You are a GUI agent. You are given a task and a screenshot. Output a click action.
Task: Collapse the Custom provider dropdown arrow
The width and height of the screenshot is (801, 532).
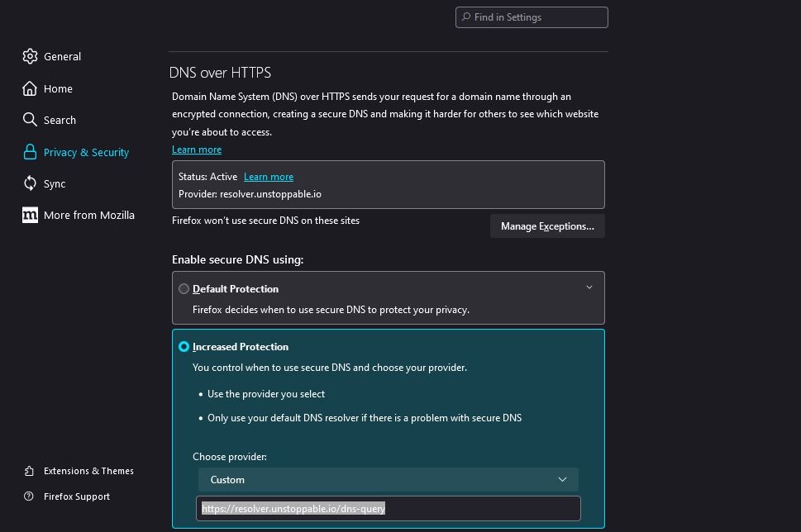click(563, 479)
